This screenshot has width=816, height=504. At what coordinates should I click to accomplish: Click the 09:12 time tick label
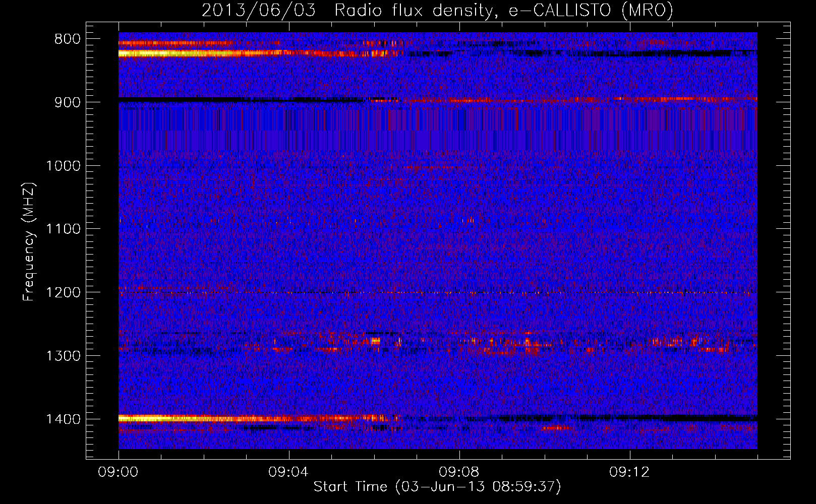[x=630, y=472]
